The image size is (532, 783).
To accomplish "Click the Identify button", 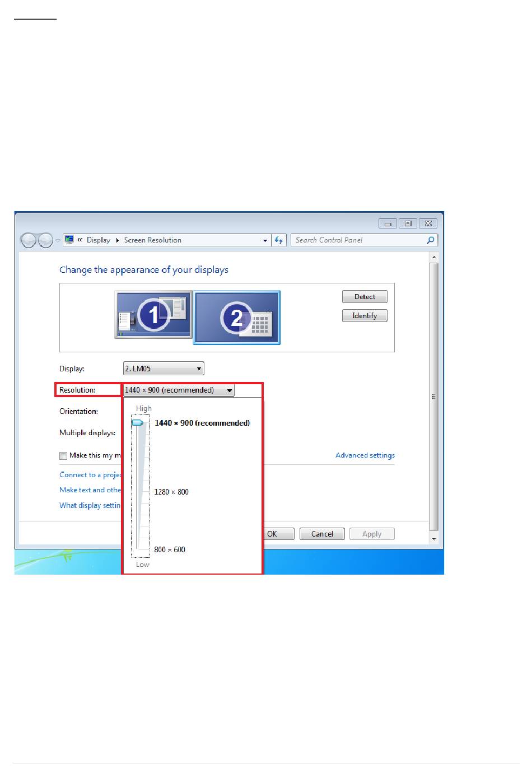I will [x=365, y=316].
